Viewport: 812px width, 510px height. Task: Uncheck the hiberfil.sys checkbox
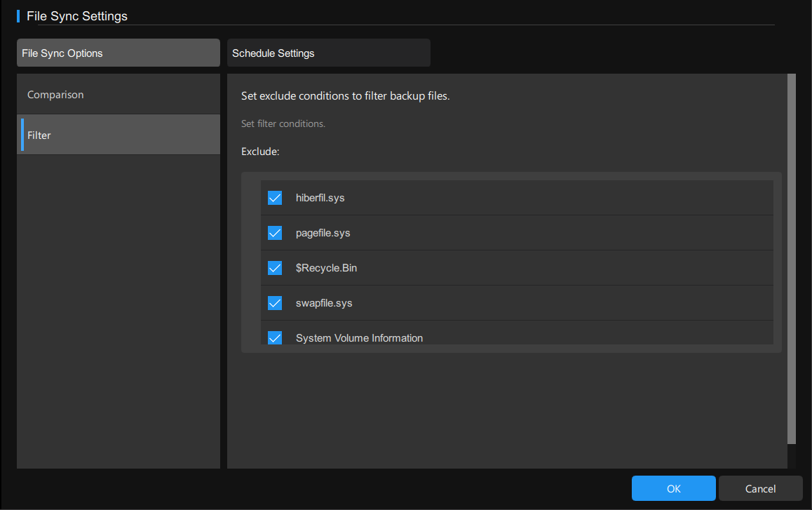(275, 198)
